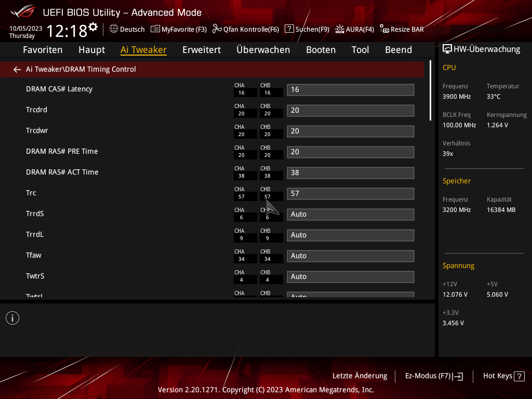Select the TrrdL Auto field
Viewport: 532px width, 399px height.
(351, 235)
